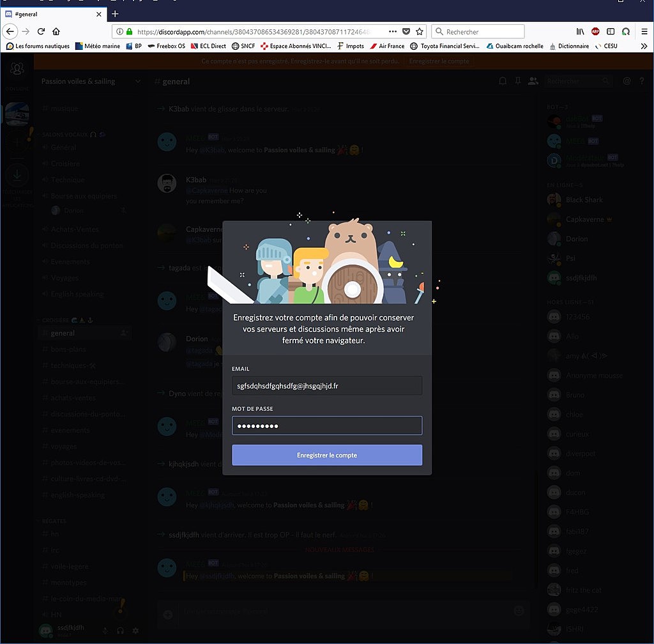
Task: Open emoji picker in message box
Action: click(x=519, y=611)
